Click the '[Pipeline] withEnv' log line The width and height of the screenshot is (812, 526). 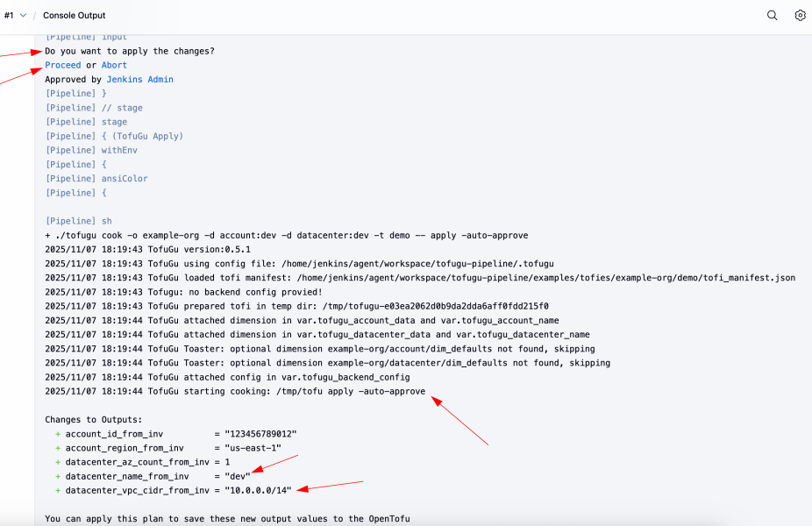coord(91,150)
